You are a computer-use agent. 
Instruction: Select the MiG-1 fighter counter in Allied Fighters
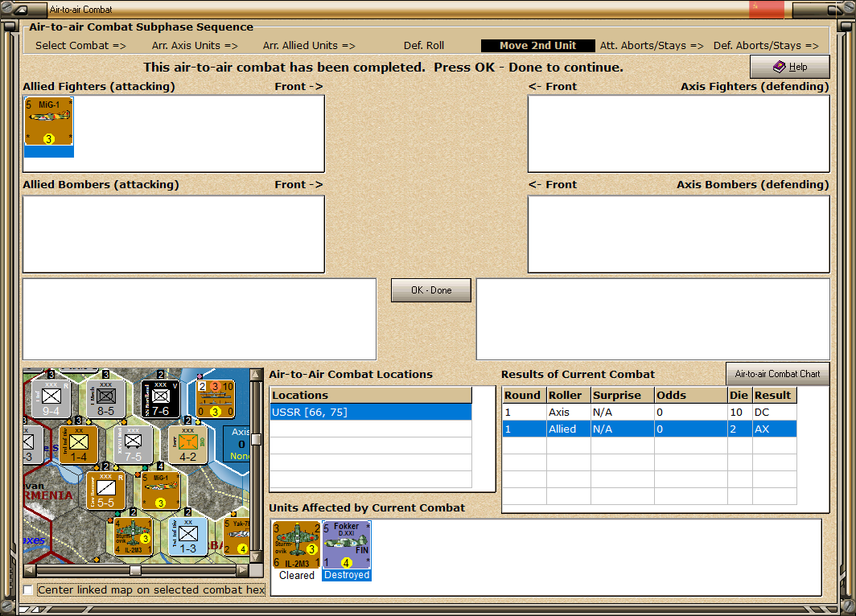(48, 121)
